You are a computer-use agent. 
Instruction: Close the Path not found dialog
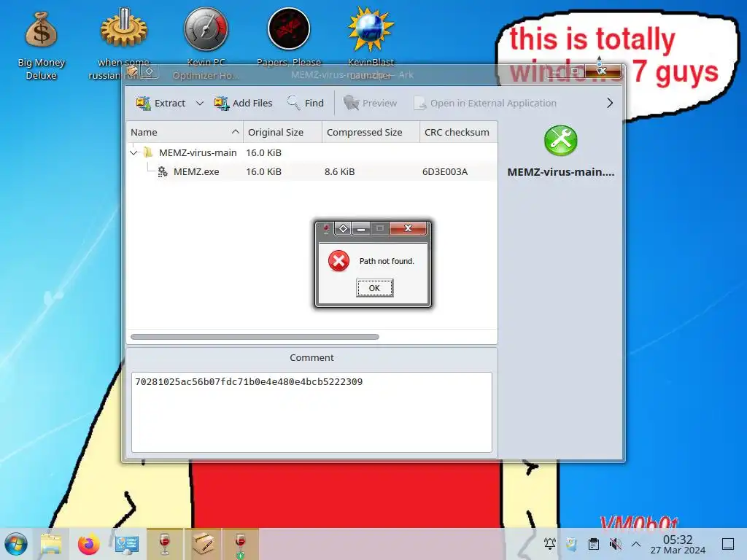pyautogui.click(x=409, y=228)
